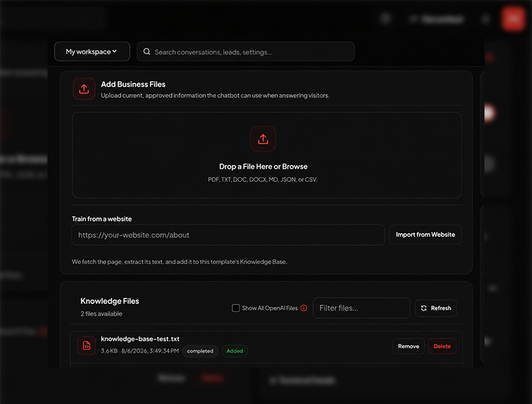The image size is (532, 404).
Task: Click the red info icon beside OpenAI Files
Action: click(303, 308)
